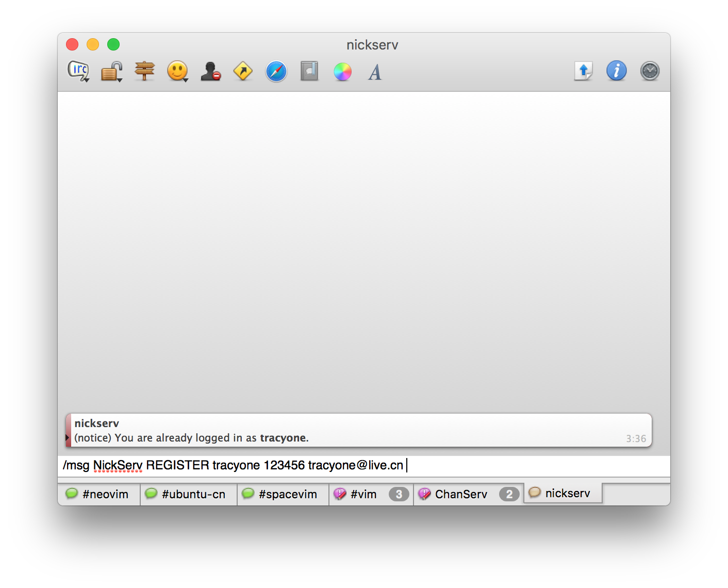
Task: Close the nickserv window
Action: [72, 44]
